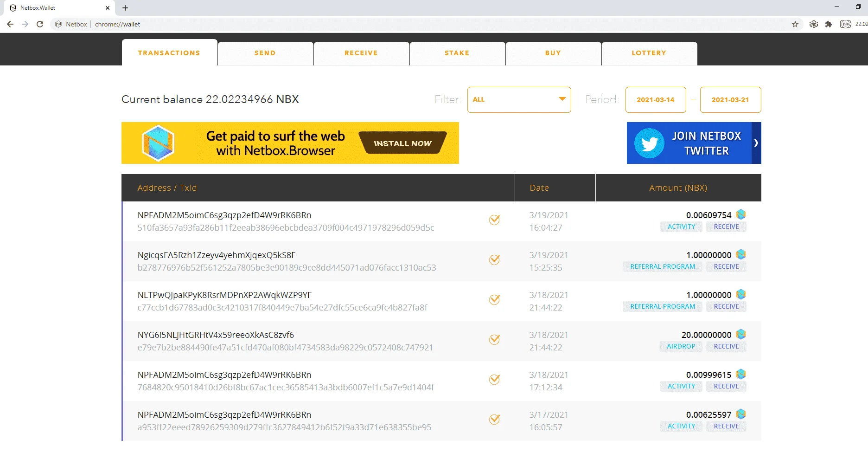
Task: Click AIRDROP tag on 20.00000000 row
Action: pyautogui.click(x=681, y=346)
